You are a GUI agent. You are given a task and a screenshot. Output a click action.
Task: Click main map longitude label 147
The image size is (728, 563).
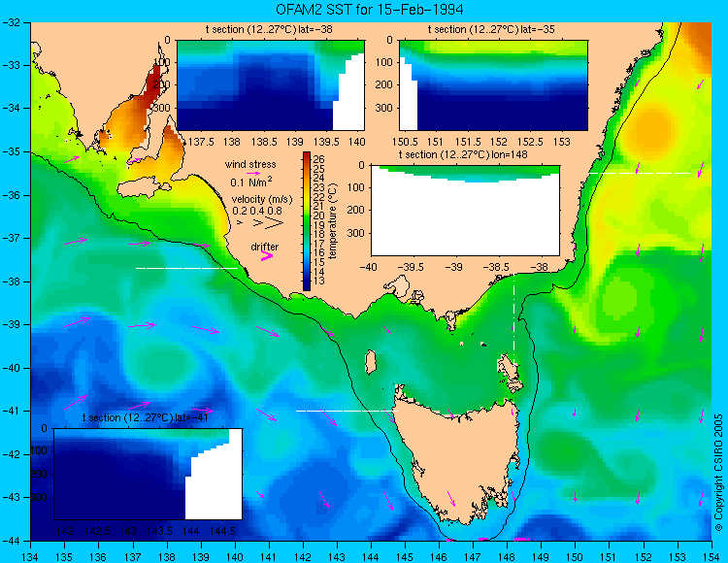[473, 556]
